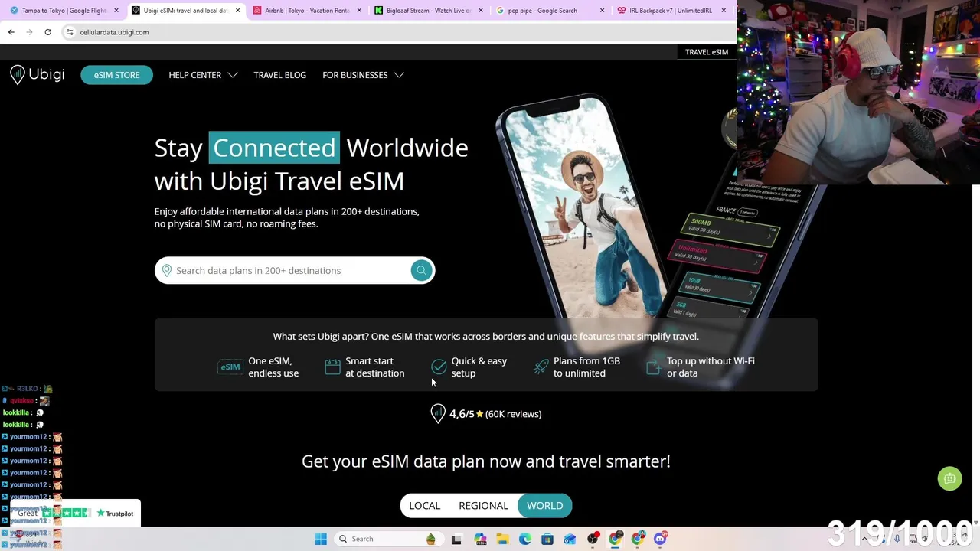Image resolution: width=980 pixels, height=551 pixels.
Task: Click the location pin icon in search box
Action: coord(166,270)
